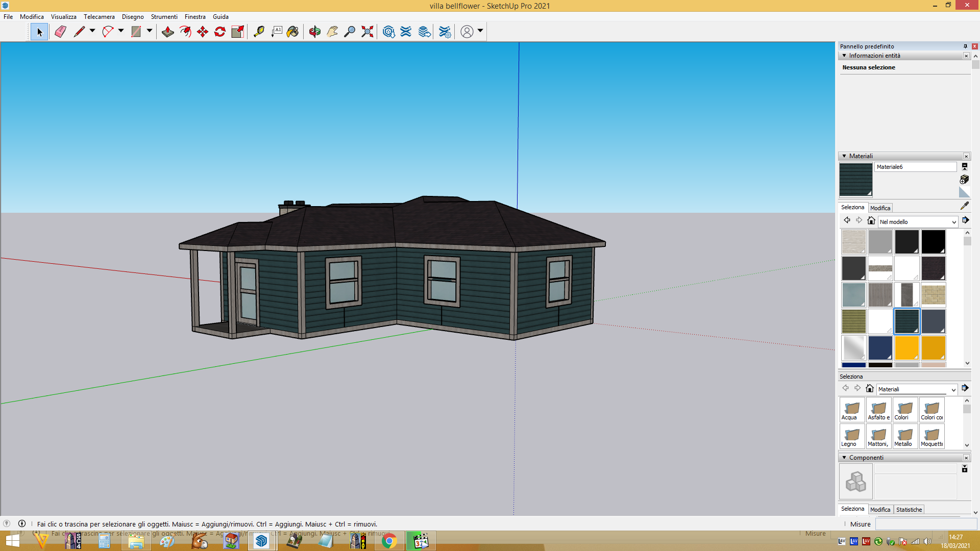The width and height of the screenshot is (980, 551).
Task: Click the Misure measurements input field
Action: tap(926, 524)
